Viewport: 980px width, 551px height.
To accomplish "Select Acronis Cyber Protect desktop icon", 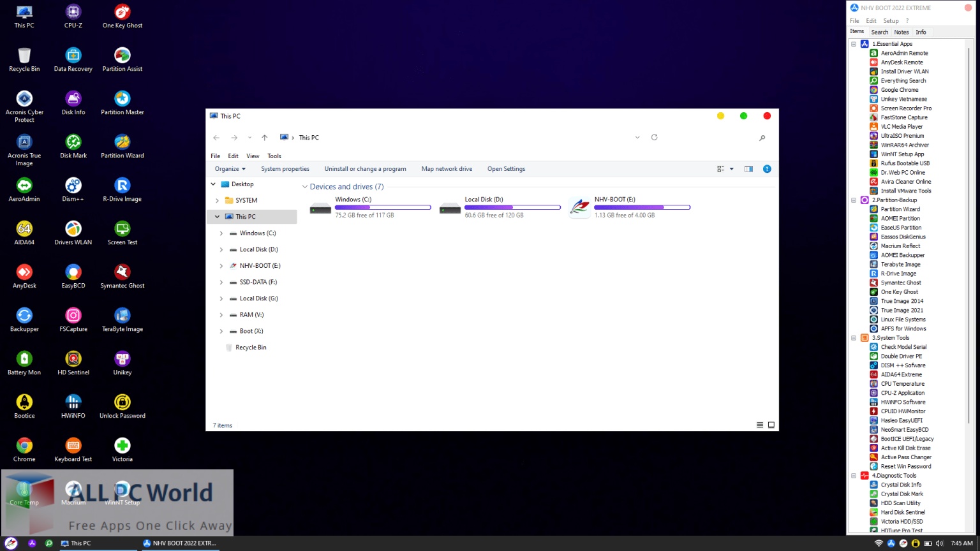I will point(24,107).
